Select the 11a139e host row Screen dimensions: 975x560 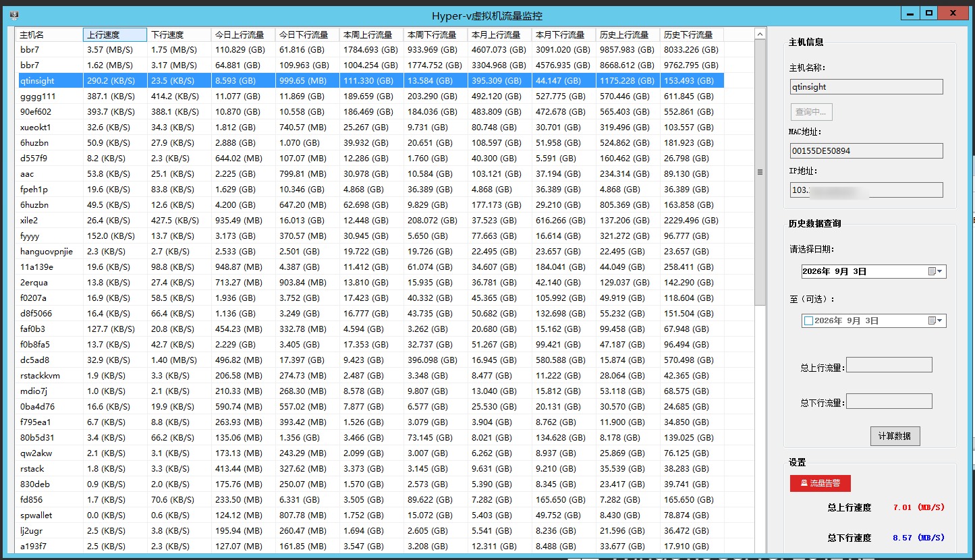pyautogui.click(x=370, y=267)
